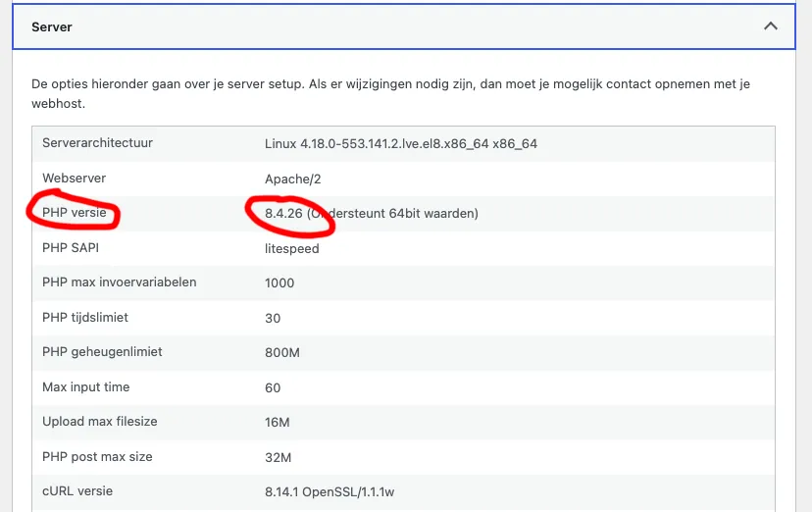The width and height of the screenshot is (812, 512).
Task: Collapse the Server section chevron
Action: 771,26
